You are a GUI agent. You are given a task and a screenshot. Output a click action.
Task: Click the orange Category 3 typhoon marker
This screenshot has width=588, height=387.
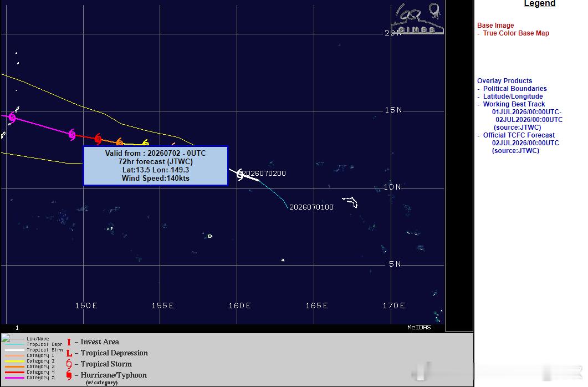(x=119, y=142)
